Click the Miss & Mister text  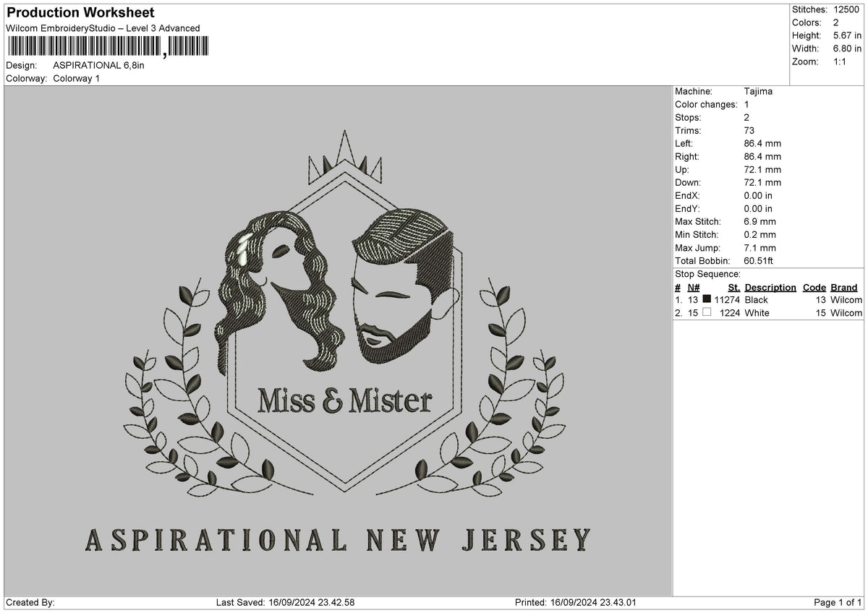point(345,400)
